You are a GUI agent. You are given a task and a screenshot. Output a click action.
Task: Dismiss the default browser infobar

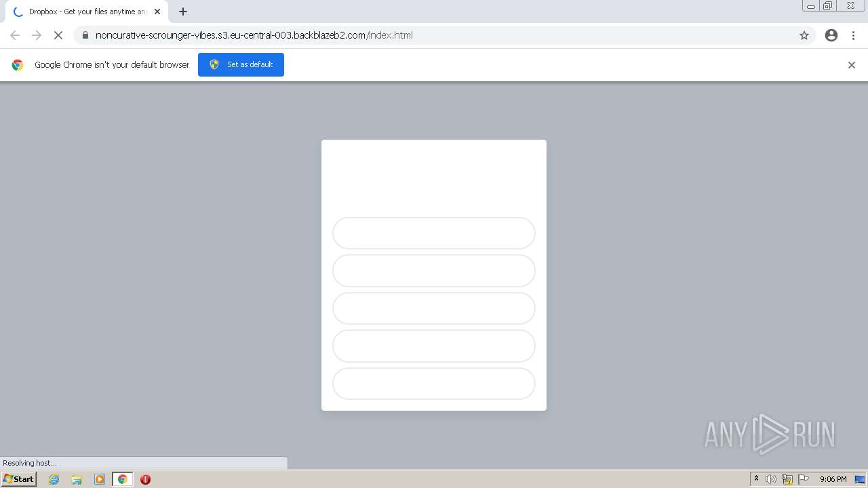click(852, 65)
